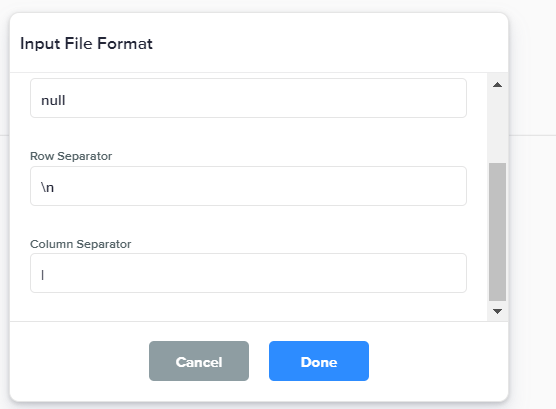Cancel the Input File Format dialog
Image resolution: width=556 pixels, height=409 pixels.
tap(199, 361)
